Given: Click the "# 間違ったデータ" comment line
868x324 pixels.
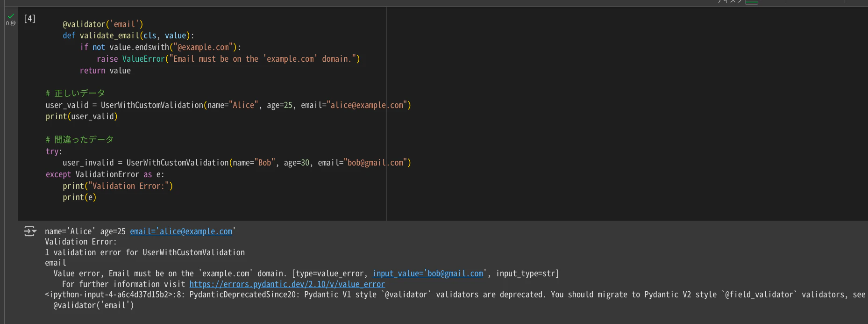Looking at the screenshot, I should [79, 140].
